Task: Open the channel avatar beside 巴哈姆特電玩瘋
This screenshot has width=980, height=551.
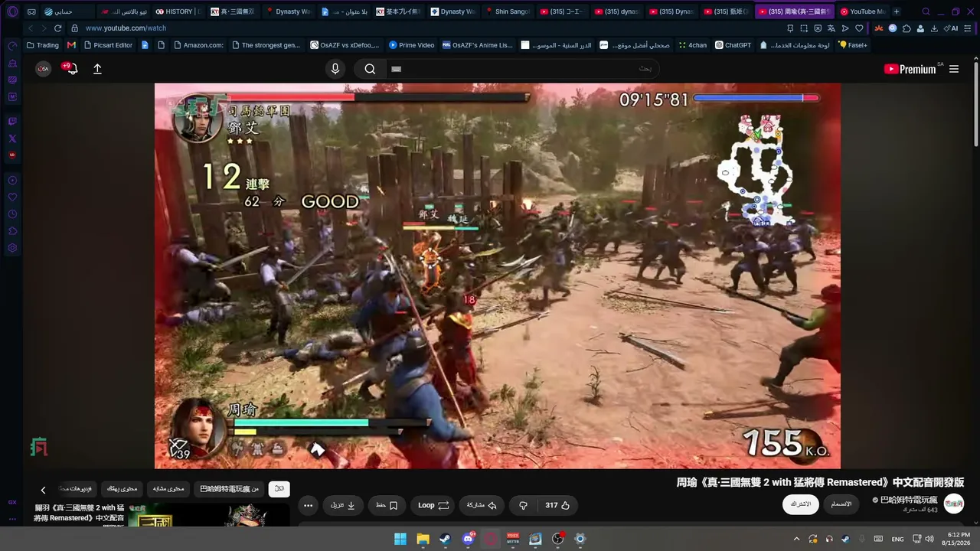Action: pyautogui.click(x=953, y=504)
